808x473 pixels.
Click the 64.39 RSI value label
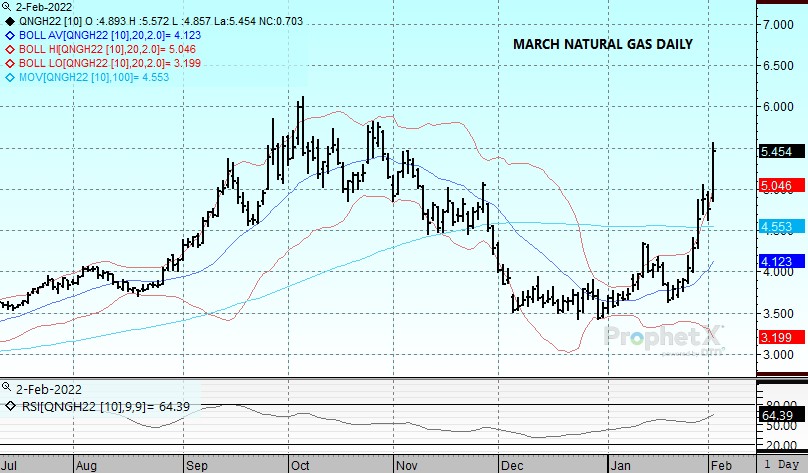(x=776, y=413)
